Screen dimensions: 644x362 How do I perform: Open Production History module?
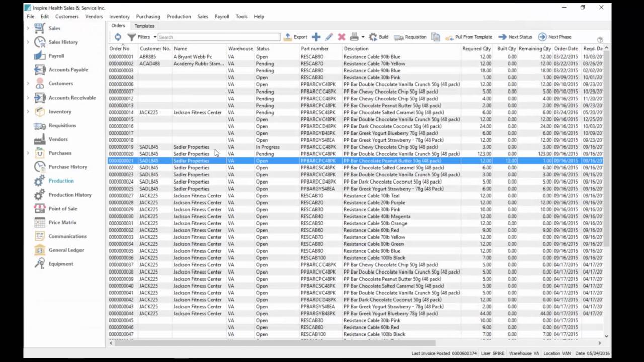70,195
